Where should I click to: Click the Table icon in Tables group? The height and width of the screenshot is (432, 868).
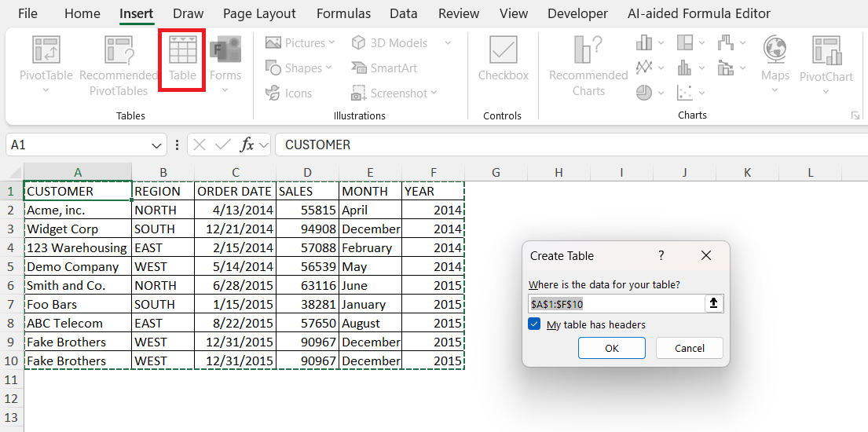[182, 59]
